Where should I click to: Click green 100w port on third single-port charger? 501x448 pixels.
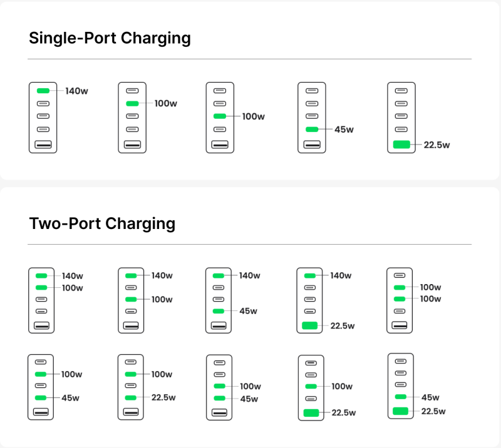[x=219, y=116]
